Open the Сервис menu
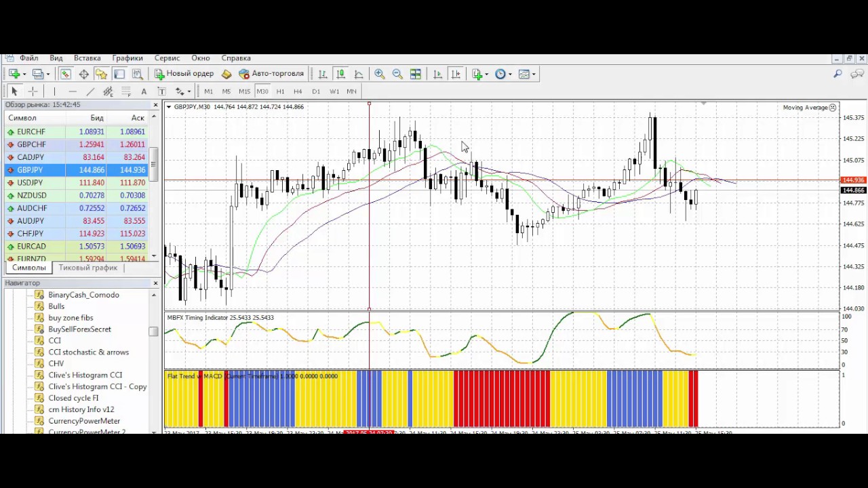Screen dimensions: 868x488 click(167, 58)
